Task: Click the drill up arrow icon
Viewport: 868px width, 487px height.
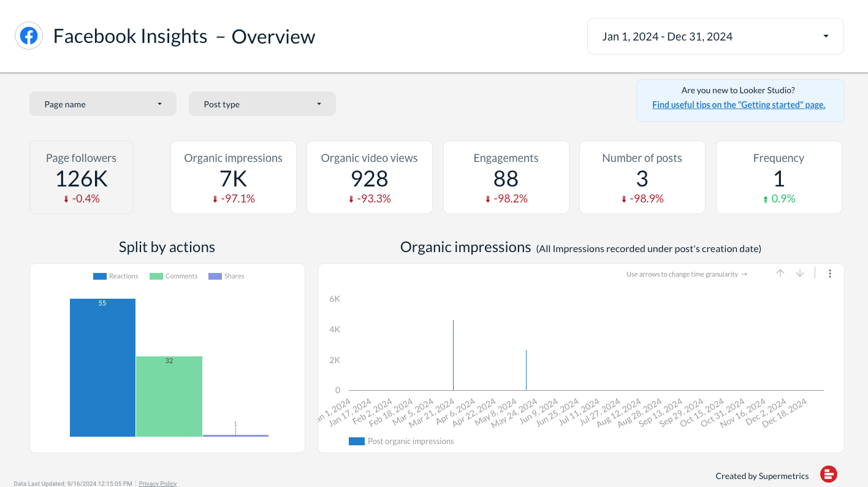Action: coord(780,274)
